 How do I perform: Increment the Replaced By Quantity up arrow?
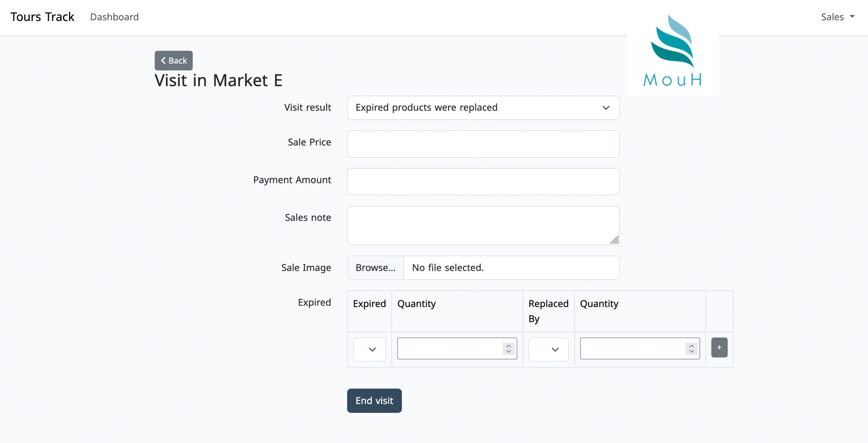coord(691,346)
